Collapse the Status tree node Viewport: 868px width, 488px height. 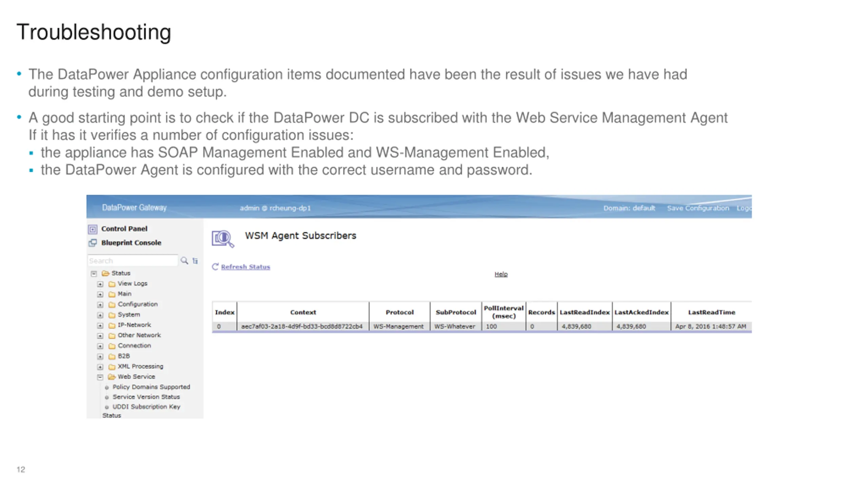[94, 273]
